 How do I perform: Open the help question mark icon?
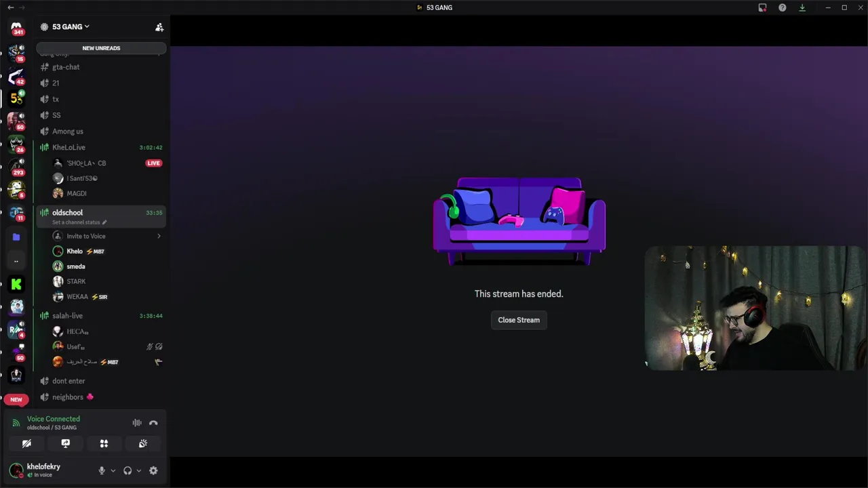pos(783,7)
